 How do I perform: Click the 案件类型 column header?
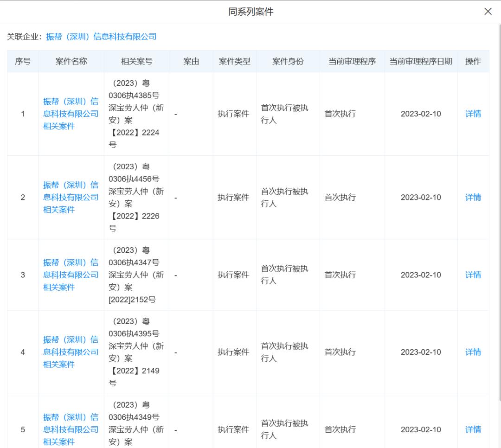(234, 61)
